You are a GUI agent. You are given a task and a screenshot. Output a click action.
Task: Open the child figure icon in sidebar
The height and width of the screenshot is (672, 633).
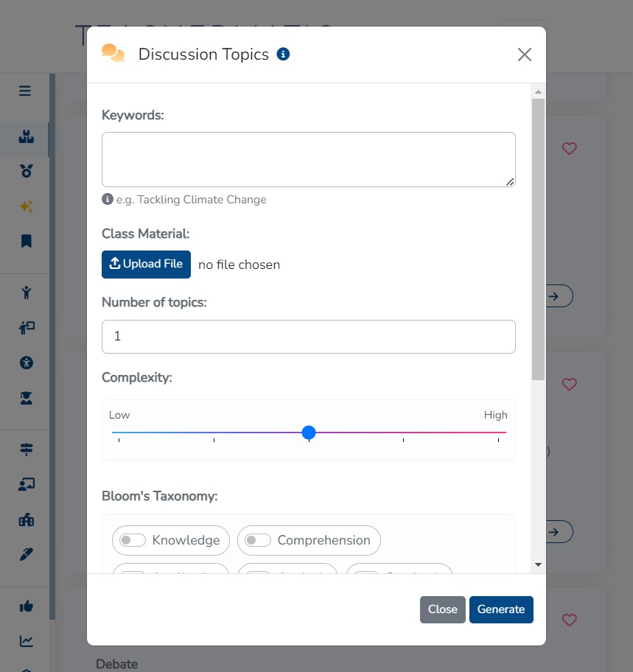click(26, 293)
